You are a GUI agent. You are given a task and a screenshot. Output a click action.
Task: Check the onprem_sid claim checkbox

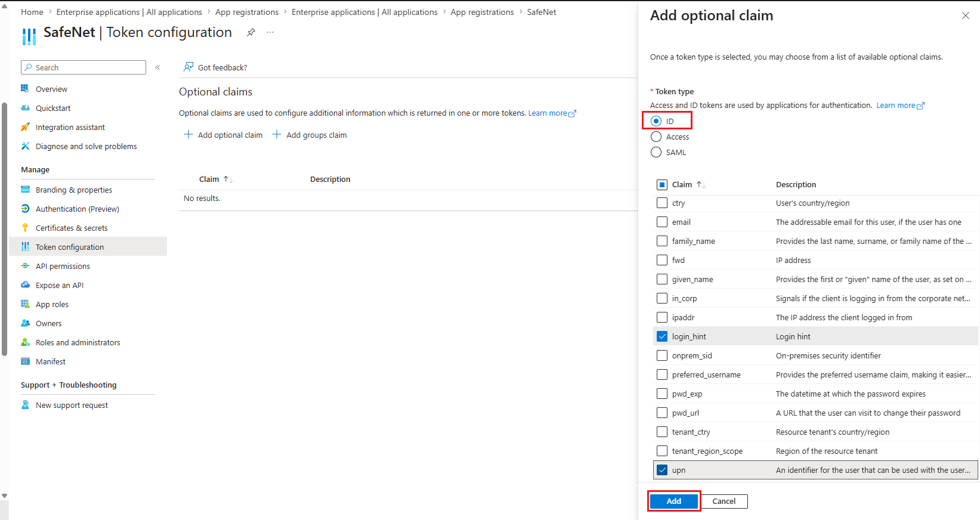tap(662, 355)
